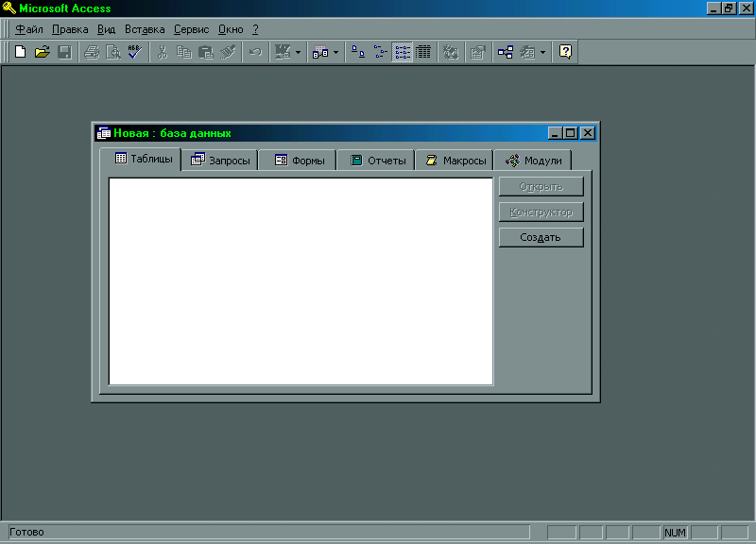The width and height of the screenshot is (756, 544).
Task: Open the Relationships diagram icon
Action: click(x=506, y=52)
